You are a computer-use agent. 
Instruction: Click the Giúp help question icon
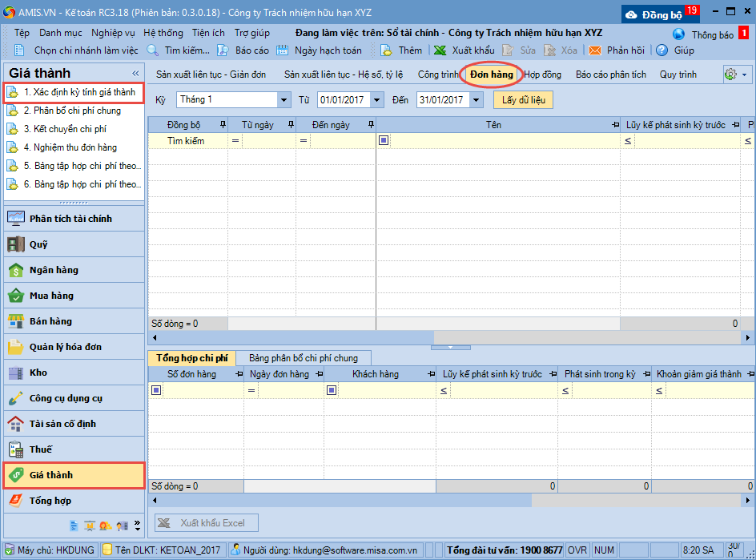coord(662,50)
